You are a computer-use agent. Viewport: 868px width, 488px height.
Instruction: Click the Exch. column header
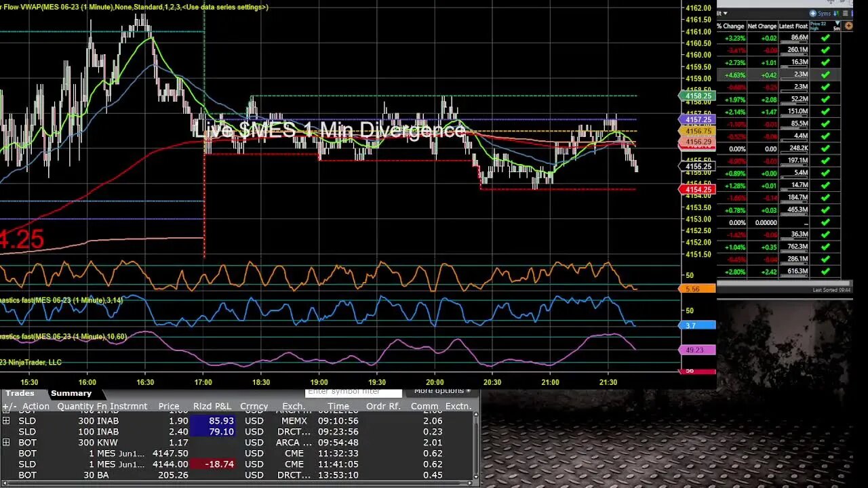coord(294,407)
